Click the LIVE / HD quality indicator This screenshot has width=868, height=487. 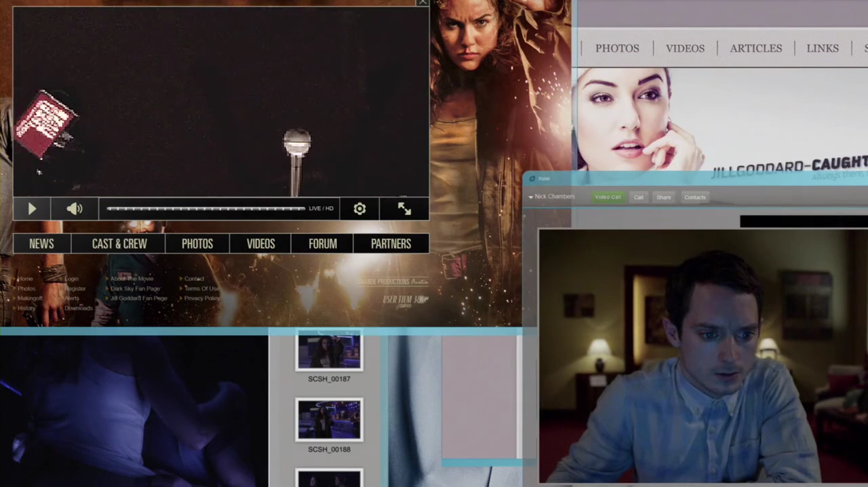click(321, 208)
